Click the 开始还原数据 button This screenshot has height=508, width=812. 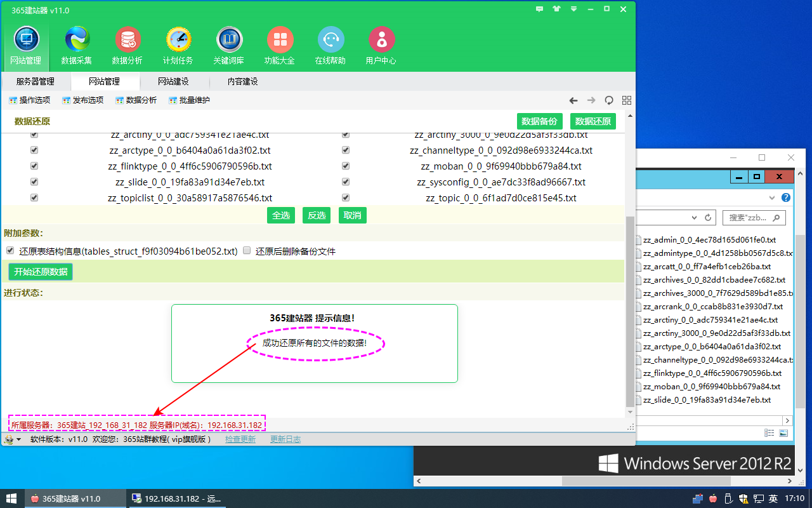pyautogui.click(x=41, y=272)
